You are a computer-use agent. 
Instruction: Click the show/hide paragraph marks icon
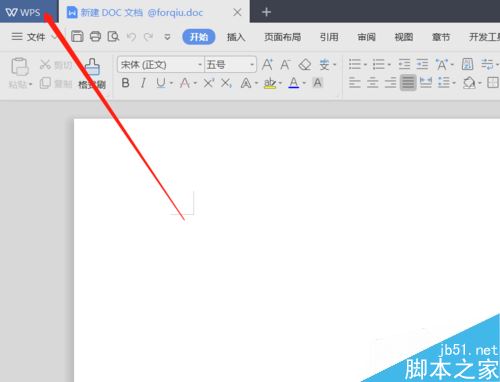(x=487, y=64)
